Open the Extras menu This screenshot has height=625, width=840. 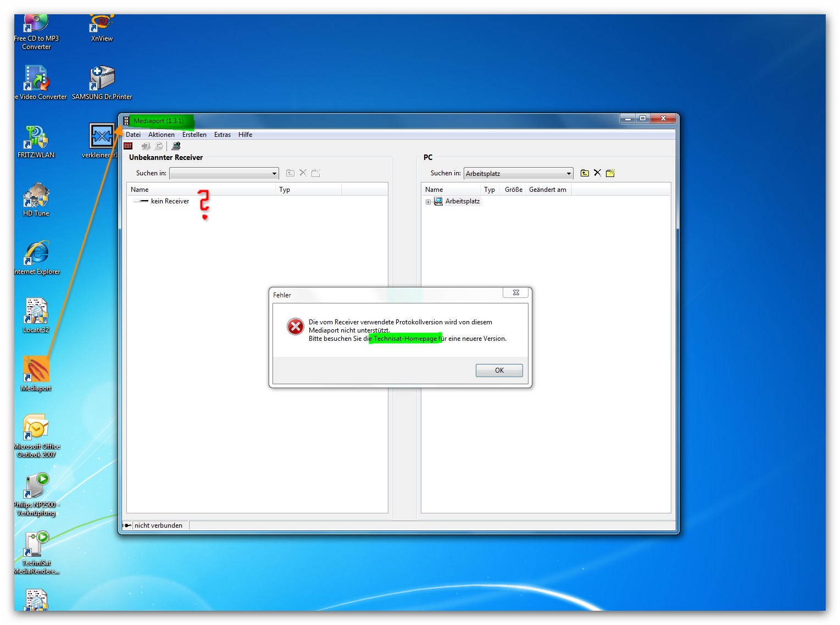pyautogui.click(x=222, y=135)
